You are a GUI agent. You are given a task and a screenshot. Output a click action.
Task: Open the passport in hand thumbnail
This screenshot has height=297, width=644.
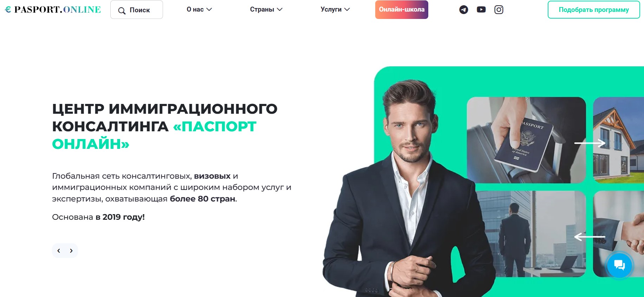coord(526,140)
